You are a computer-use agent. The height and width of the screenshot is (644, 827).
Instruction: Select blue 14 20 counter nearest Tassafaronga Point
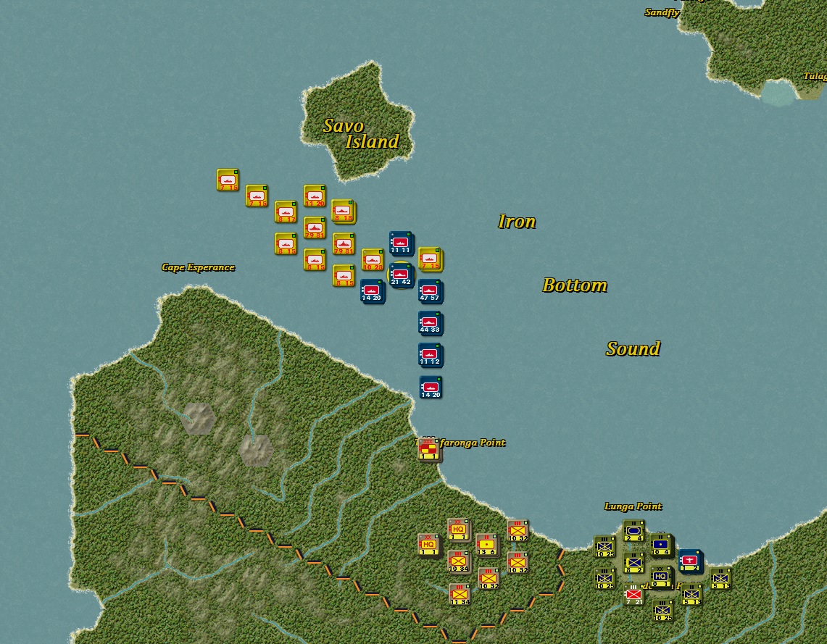click(x=431, y=387)
